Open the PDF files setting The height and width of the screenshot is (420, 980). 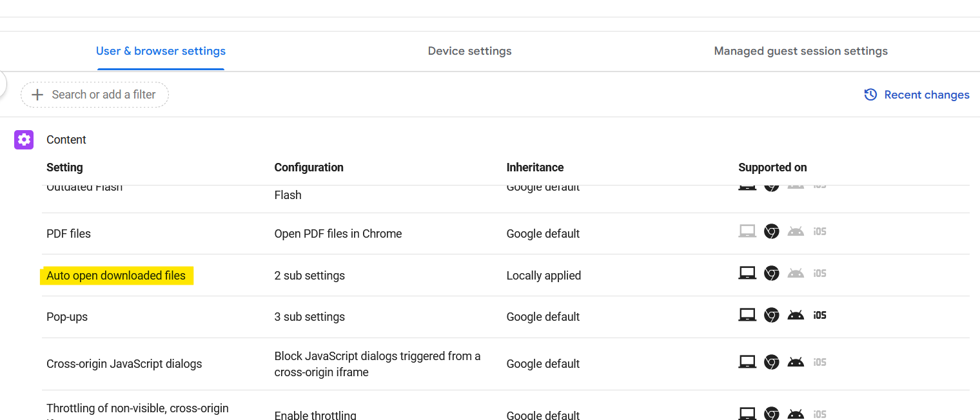[x=68, y=233]
